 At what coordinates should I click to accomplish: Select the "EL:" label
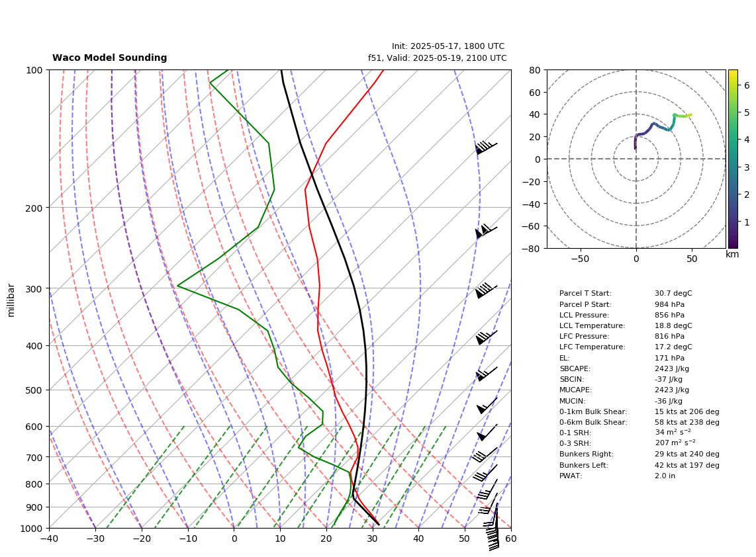[565, 358]
